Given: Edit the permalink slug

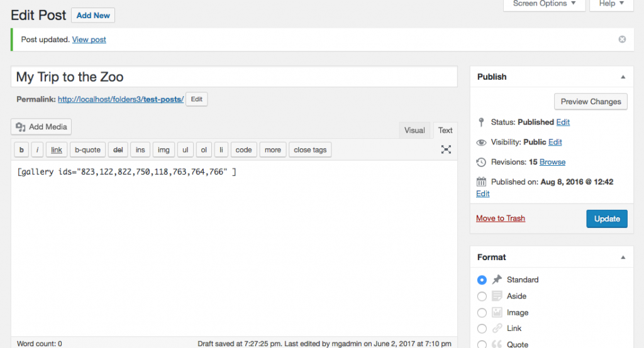Looking at the screenshot, I should tap(196, 99).
